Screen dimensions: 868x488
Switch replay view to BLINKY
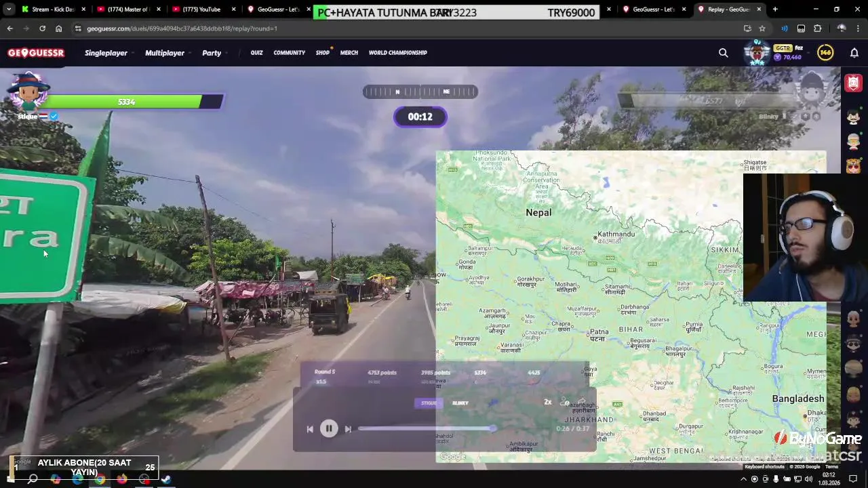click(x=460, y=403)
